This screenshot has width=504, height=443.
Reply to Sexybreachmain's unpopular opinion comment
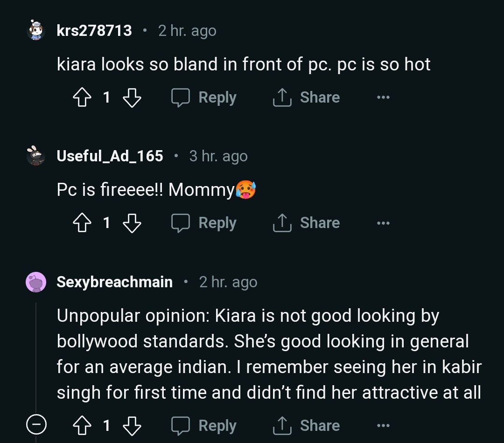click(204, 425)
